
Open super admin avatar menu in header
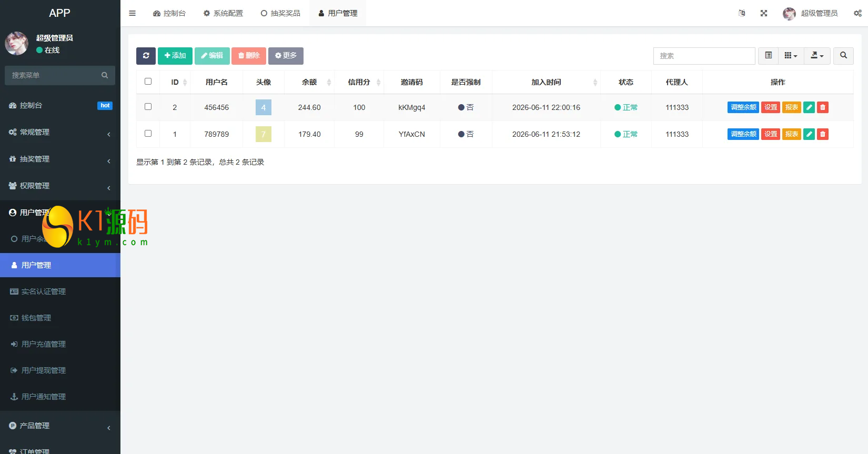789,14
